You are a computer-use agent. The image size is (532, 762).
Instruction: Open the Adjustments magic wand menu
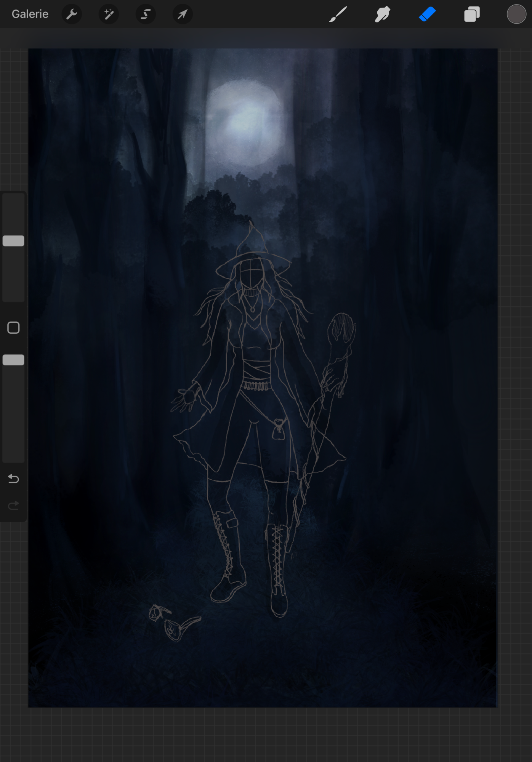109,14
